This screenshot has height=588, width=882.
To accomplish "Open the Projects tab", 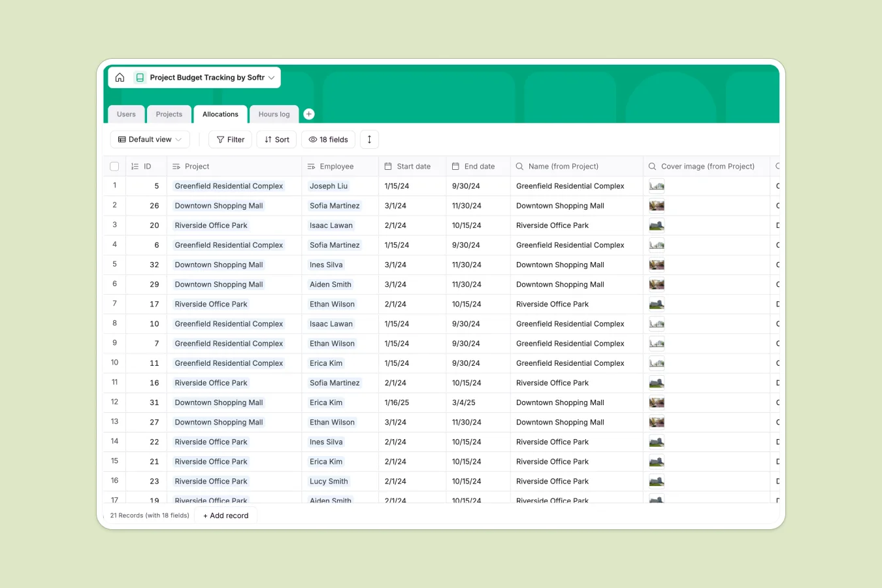I will coord(169,114).
